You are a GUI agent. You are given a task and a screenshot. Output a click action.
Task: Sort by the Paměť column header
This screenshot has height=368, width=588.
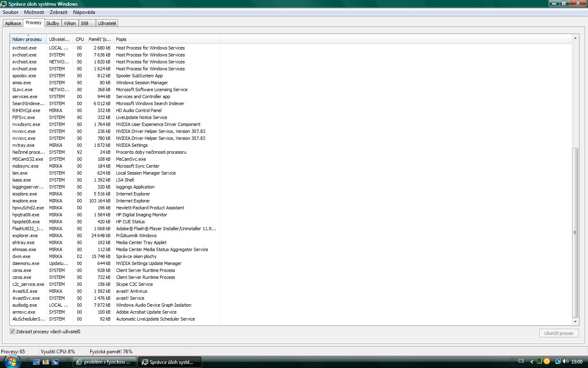tap(100, 39)
